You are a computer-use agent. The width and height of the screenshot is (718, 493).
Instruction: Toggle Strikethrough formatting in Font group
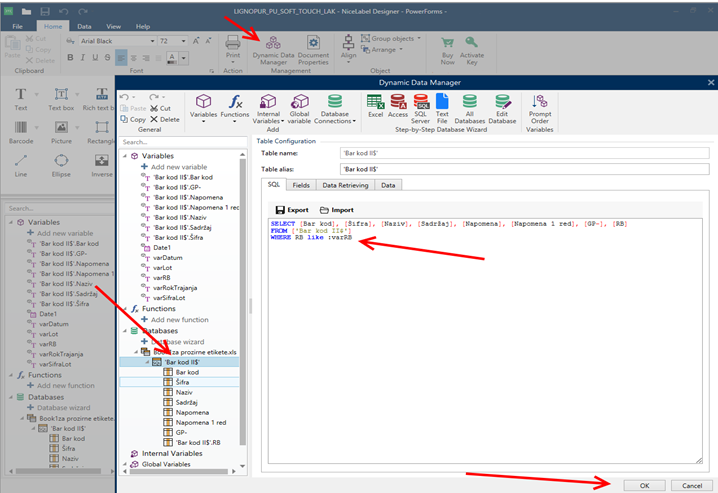coord(107,58)
